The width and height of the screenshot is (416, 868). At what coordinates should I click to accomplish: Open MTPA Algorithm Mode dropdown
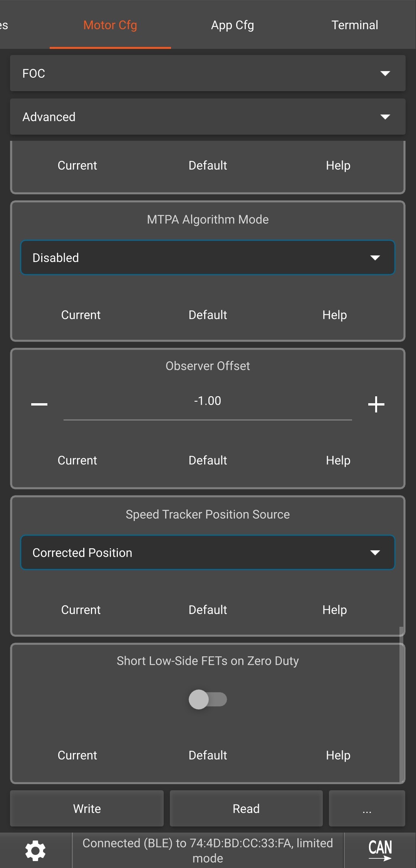[208, 257]
